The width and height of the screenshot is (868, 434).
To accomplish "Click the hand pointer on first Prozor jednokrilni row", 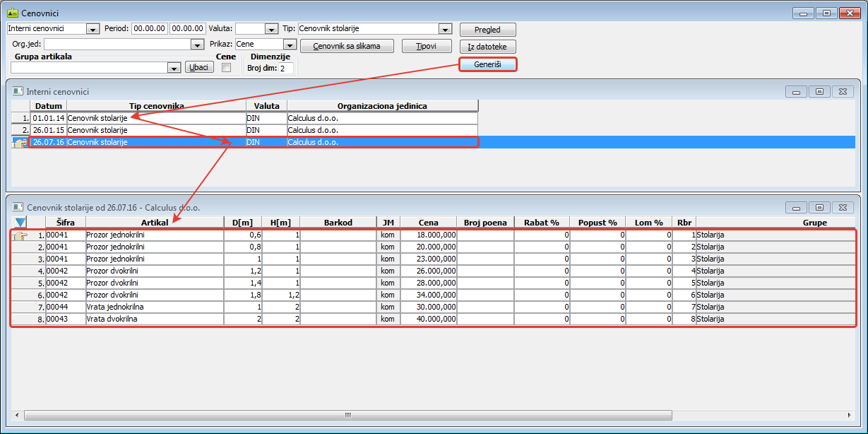I will click(x=20, y=235).
